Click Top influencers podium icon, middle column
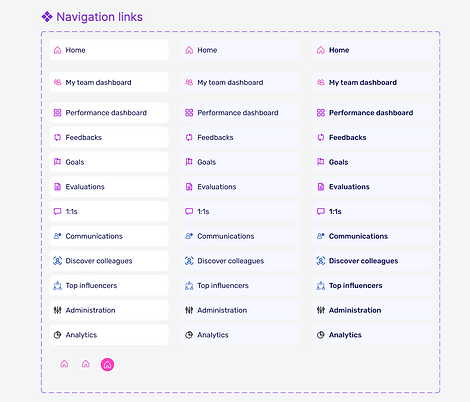This screenshot has width=470, height=402. click(x=189, y=285)
